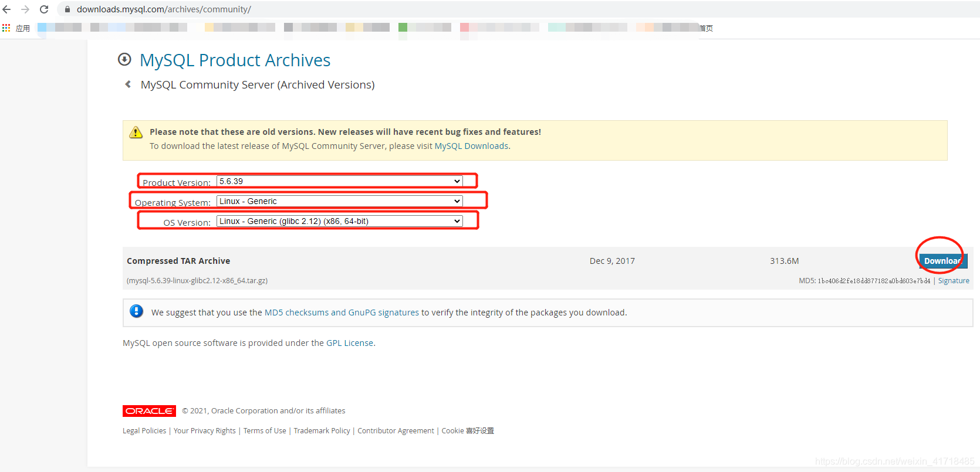This screenshot has width=980, height=472.
Task: Open the apps grid bookmark icon
Action: (6, 28)
